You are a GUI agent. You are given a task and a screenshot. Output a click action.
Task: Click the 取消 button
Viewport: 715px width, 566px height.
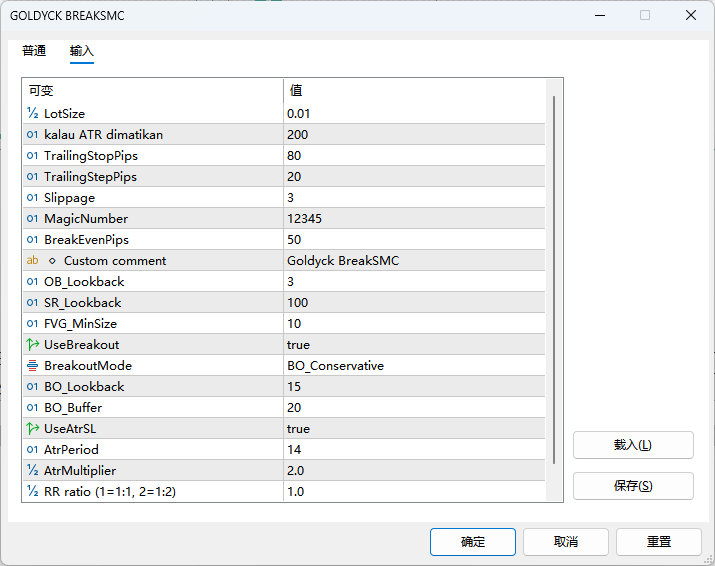566,542
